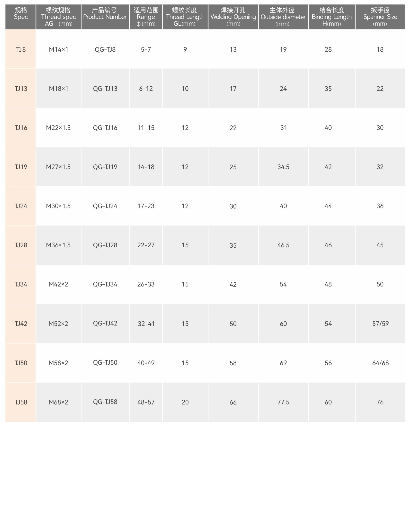Click the Spec column header

click(x=21, y=17)
